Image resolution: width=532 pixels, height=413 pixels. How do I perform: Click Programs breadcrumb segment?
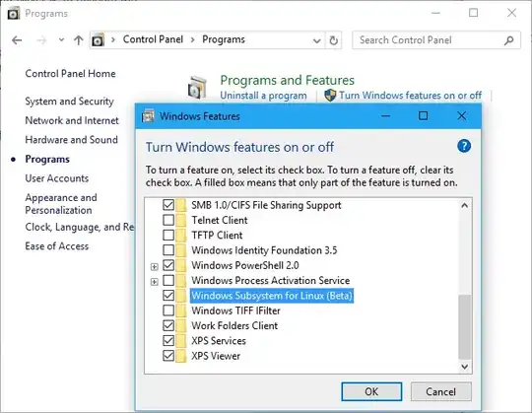(x=224, y=39)
